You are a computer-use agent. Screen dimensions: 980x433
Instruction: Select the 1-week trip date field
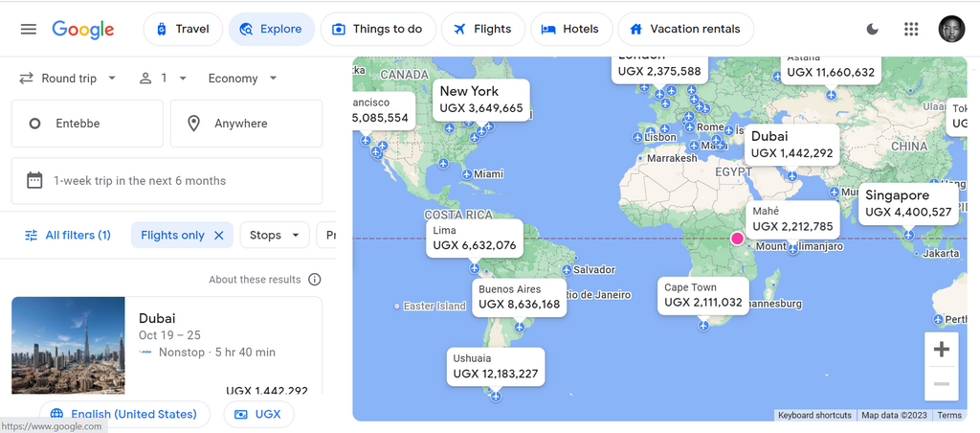(167, 181)
